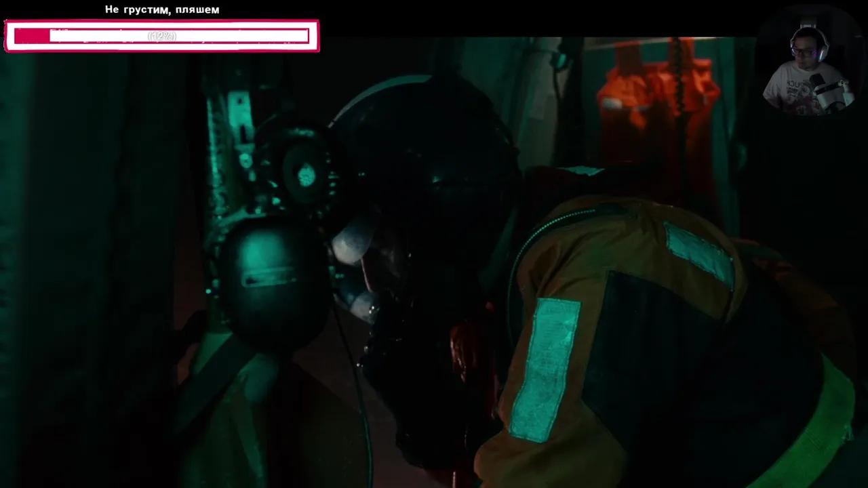Click the "Не грустим, пляшем" goal title

tap(162, 9)
